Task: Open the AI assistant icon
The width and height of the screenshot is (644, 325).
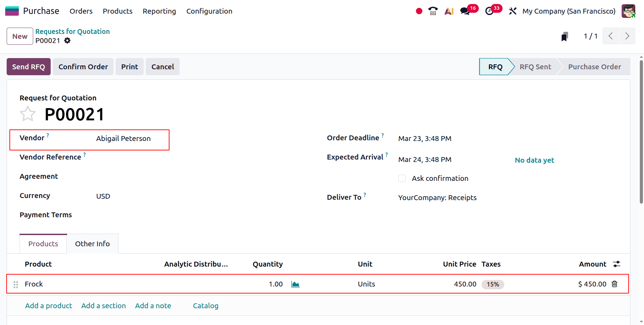Action: pyautogui.click(x=449, y=11)
